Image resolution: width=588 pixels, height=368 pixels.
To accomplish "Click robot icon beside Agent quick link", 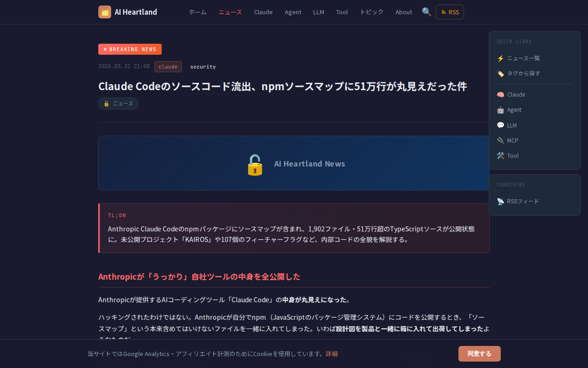I will click(x=501, y=110).
